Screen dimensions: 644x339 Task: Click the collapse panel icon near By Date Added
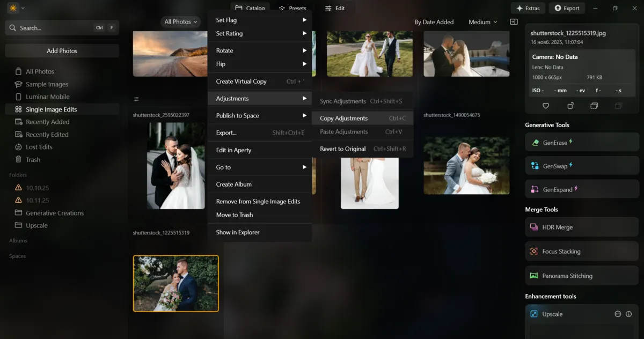point(513,21)
